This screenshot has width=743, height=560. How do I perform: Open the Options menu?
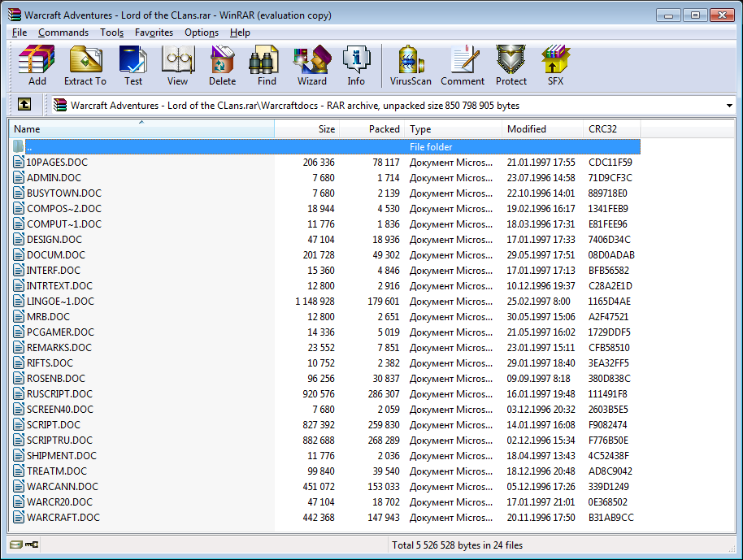click(202, 33)
